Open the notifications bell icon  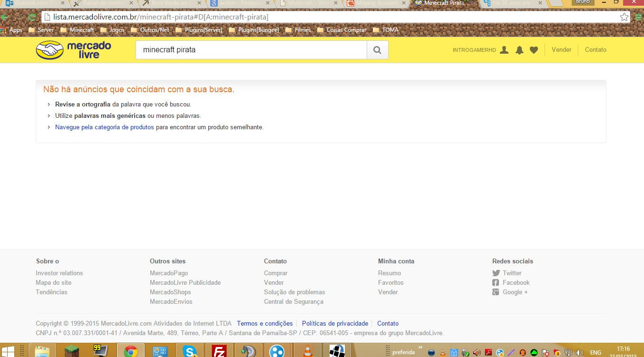point(519,50)
